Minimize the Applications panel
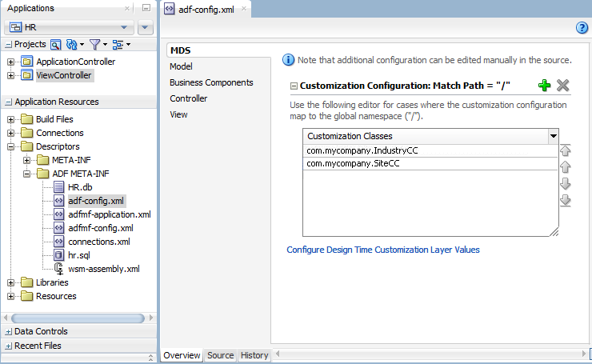This screenshot has width=592, height=364. (146, 8)
